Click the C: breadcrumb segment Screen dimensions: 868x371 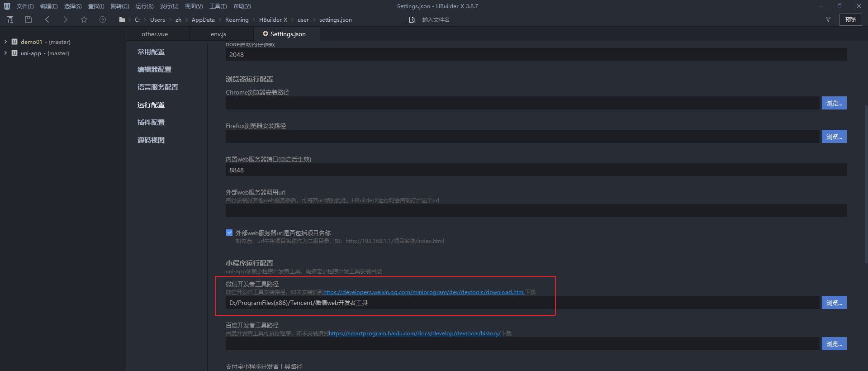tap(137, 20)
